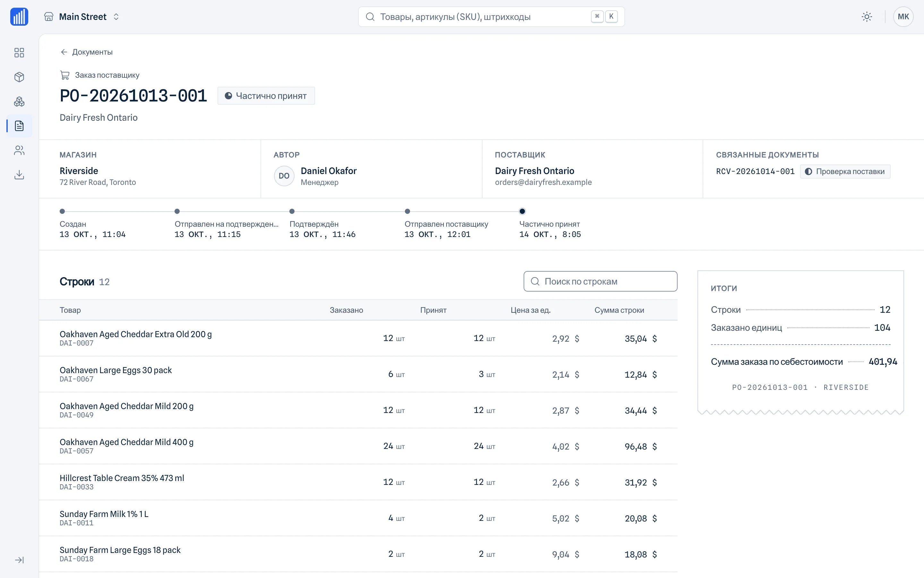The width and height of the screenshot is (924, 578).
Task: Select row Sunday Farm Milk 1% 1 L
Action: [358, 518]
